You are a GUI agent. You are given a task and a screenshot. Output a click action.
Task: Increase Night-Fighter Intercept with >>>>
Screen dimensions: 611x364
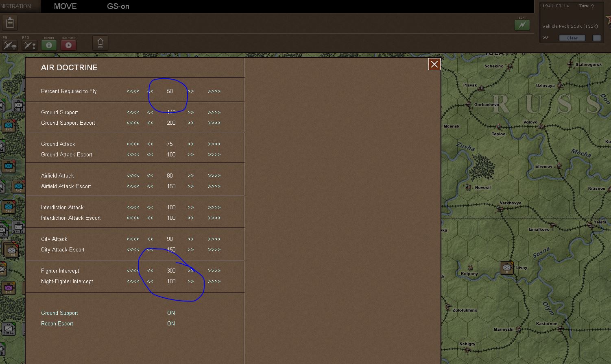tap(214, 281)
